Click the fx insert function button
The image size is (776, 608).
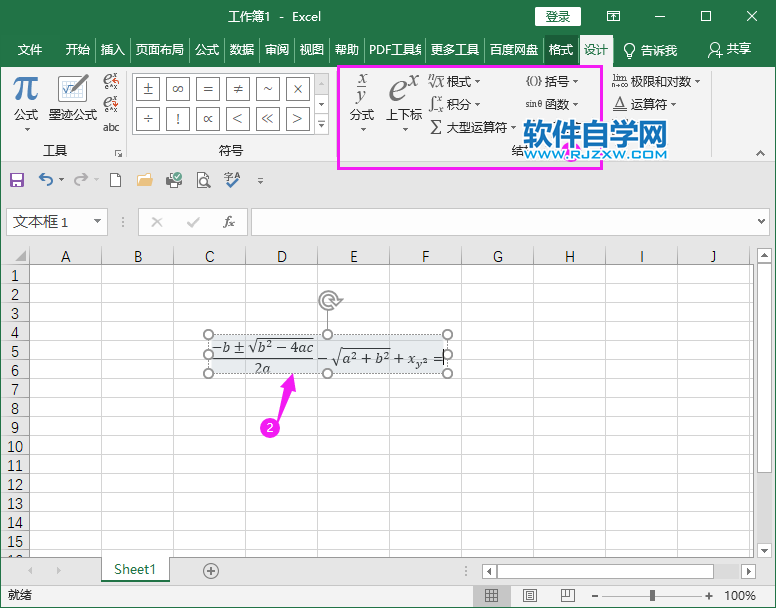[228, 222]
